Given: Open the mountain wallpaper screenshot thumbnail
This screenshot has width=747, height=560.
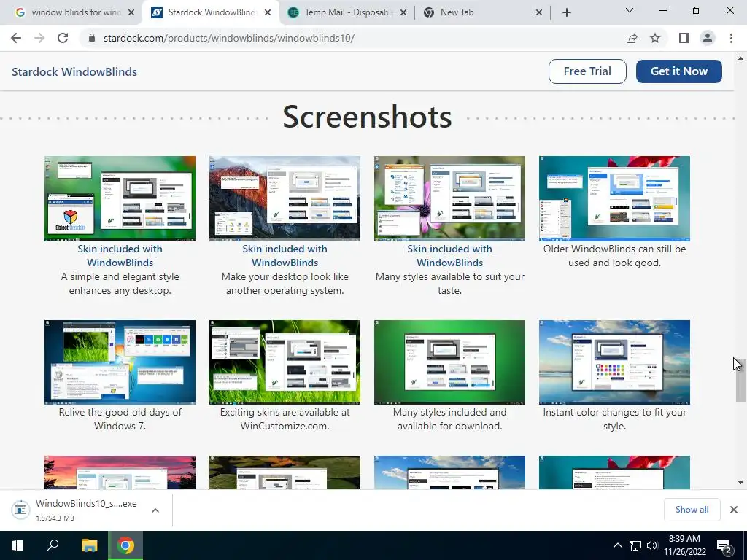Looking at the screenshot, I should pos(285,198).
